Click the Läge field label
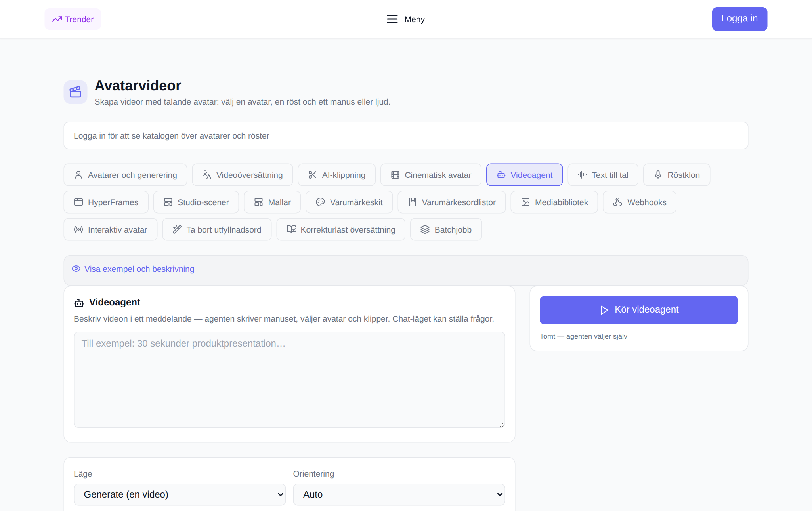This screenshot has height=511, width=812. (x=83, y=473)
